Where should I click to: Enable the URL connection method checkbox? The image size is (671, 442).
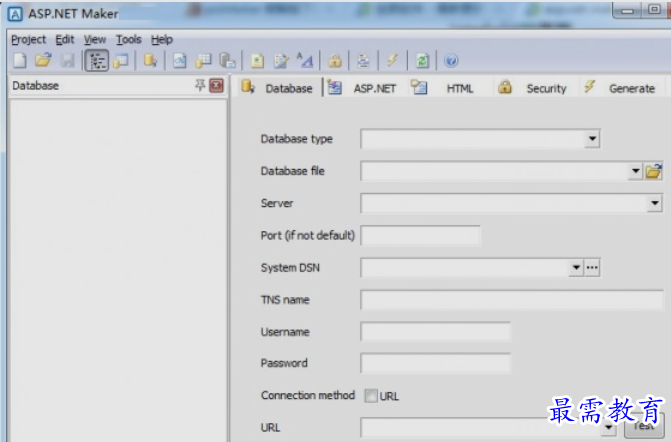click(371, 396)
